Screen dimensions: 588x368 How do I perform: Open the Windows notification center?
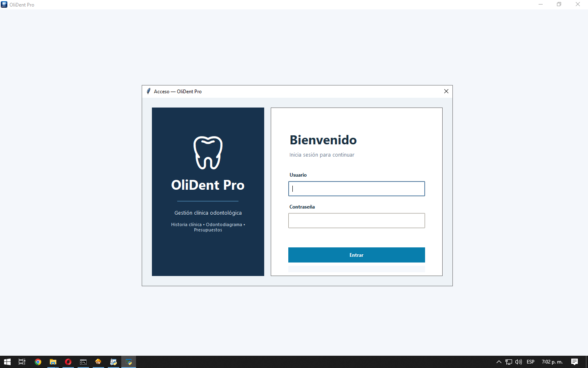[x=575, y=362]
